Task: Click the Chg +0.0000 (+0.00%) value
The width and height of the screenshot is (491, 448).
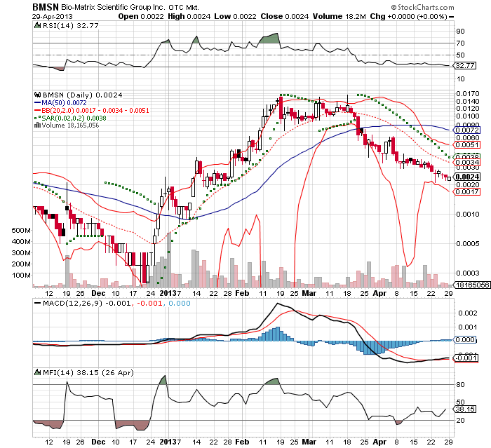Action: pyautogui.click(x=409, y=16)
